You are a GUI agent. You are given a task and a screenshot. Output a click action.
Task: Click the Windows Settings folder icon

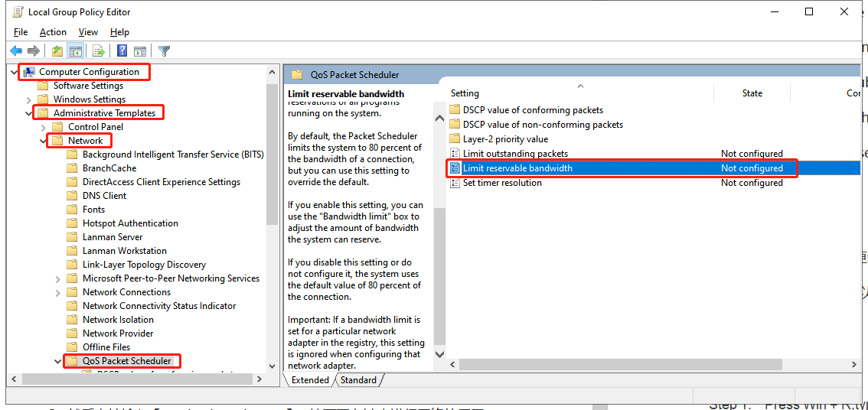[x=43, y=99]
